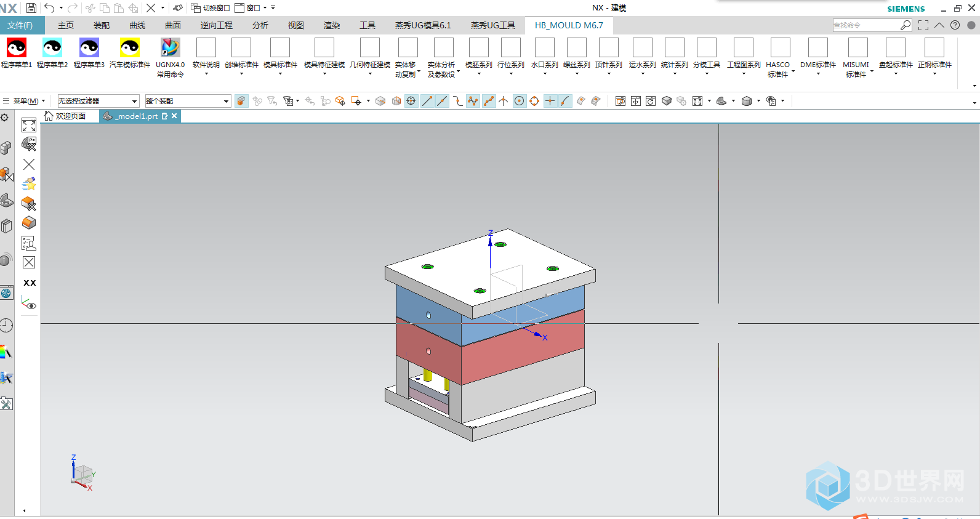Open the Reuse Library book sidebar icon

click(6, 226)
